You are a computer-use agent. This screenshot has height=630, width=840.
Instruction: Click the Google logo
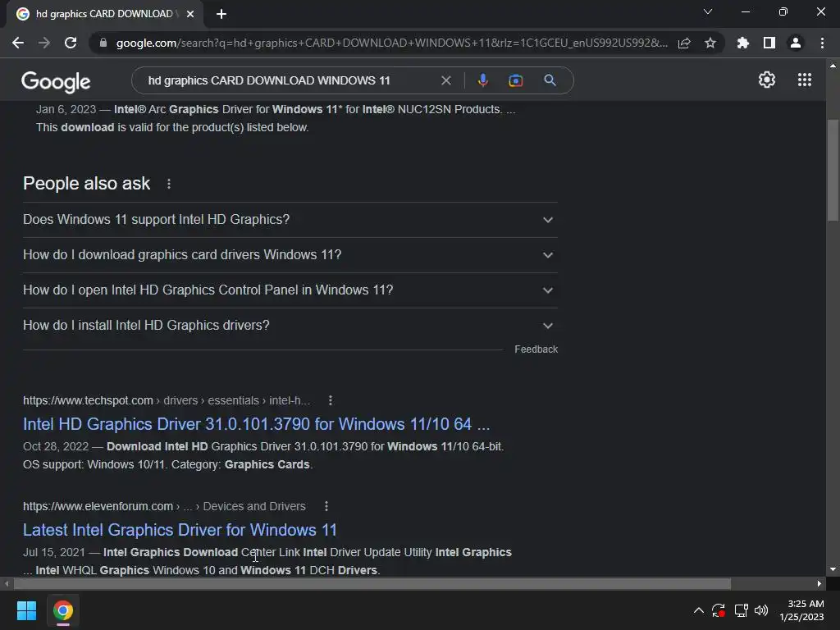point(56,81)
